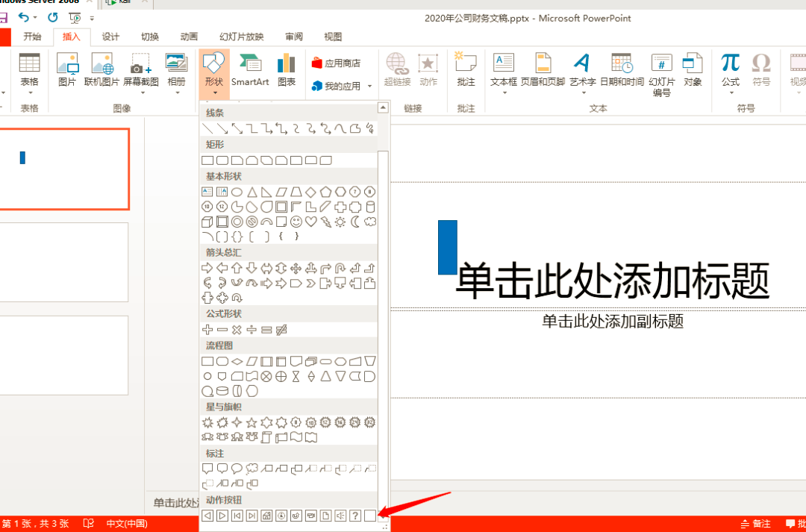Viewport: 806px width, 532px height.
Task: Insert the Help question-mark action button
Action: [x=355, y=515]
